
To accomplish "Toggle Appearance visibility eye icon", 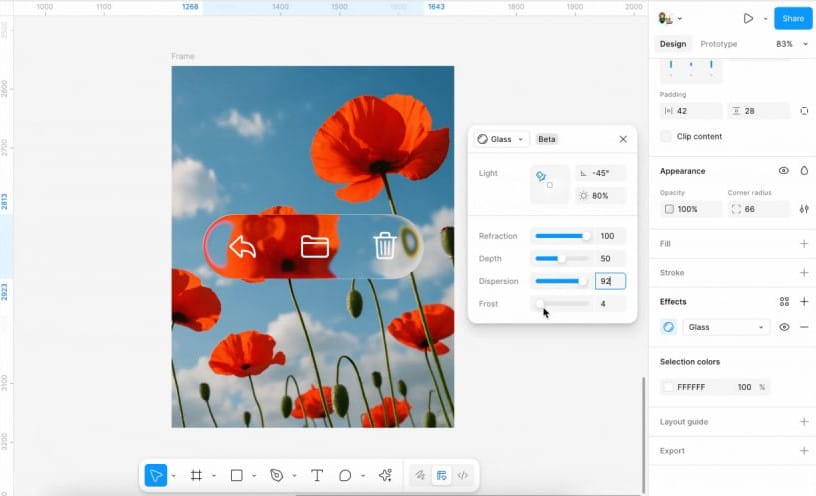I will pos(784,171).
